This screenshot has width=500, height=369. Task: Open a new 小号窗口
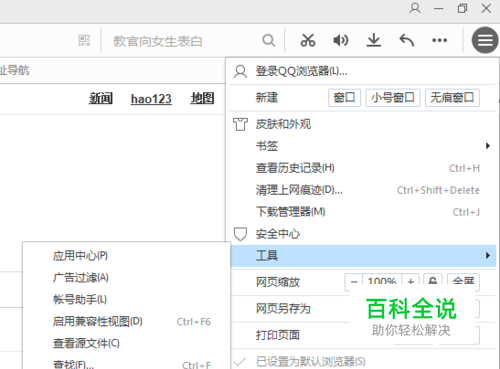tap(393, 98)
